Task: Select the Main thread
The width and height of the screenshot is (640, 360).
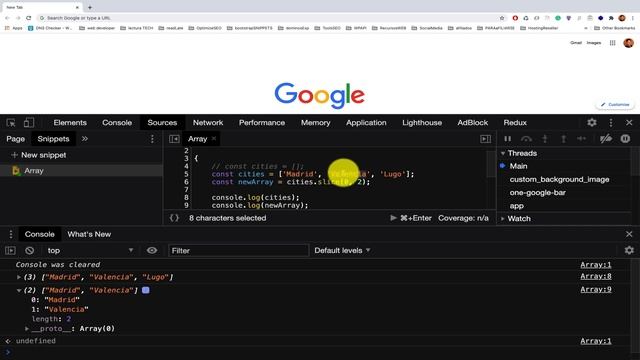Action: tap(518, 166)
